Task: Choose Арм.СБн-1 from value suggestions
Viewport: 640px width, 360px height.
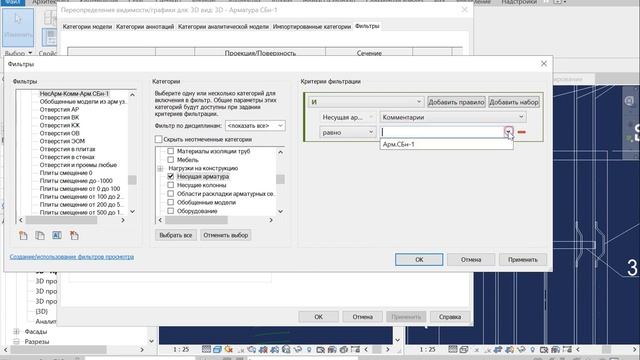Action: pos(447,144)
